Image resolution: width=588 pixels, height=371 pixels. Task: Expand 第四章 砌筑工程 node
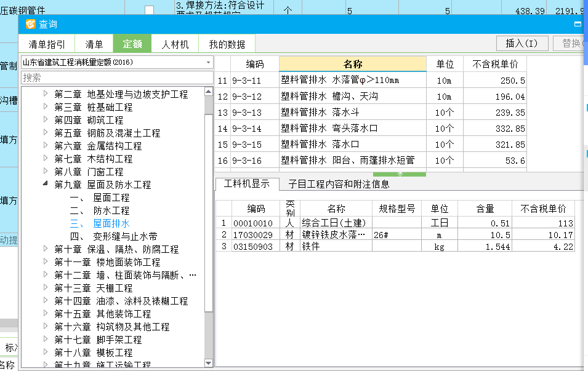[x=46, y=119]
